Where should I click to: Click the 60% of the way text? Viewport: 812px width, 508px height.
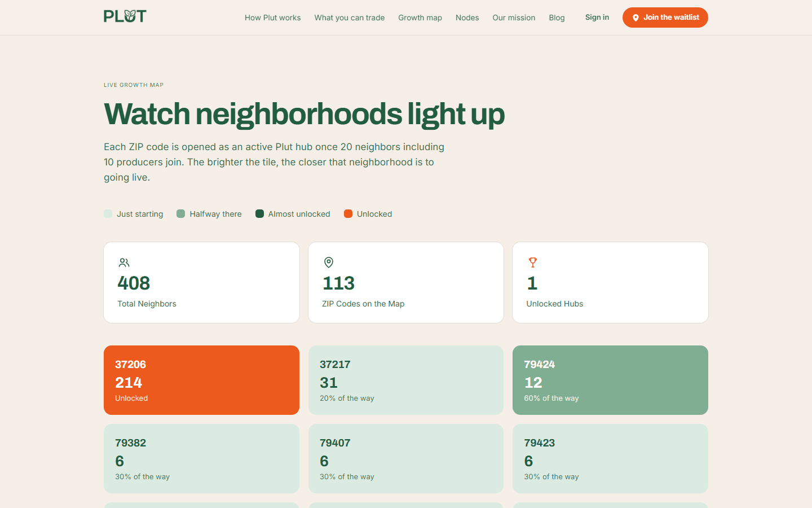[x=551, y=398]
